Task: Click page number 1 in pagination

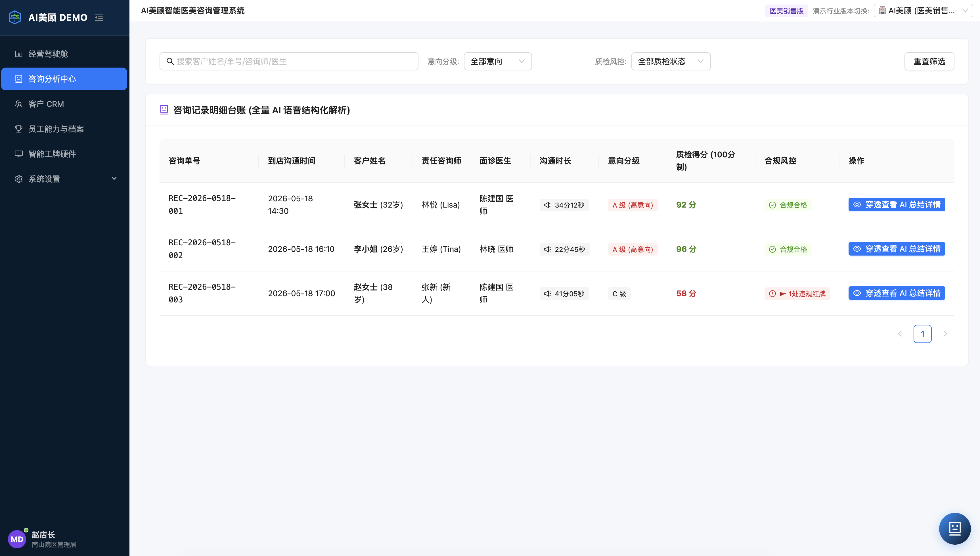Action: (922, 334)
